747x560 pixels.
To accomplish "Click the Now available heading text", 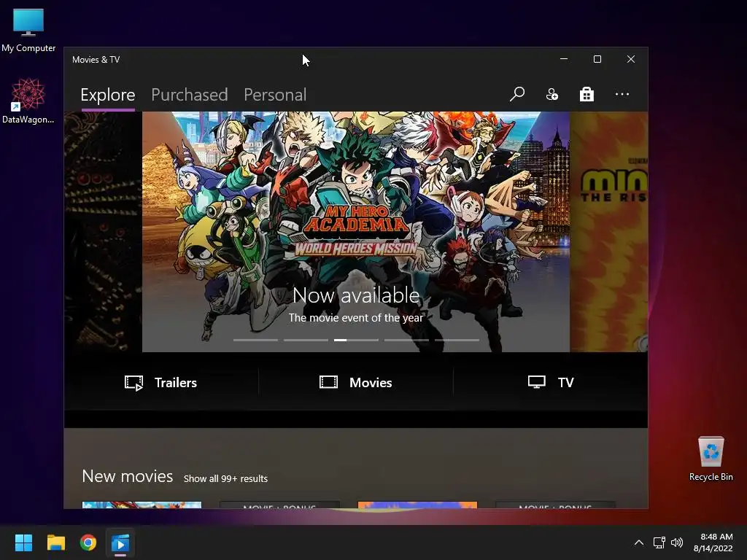I will click(x=356, y=295).
